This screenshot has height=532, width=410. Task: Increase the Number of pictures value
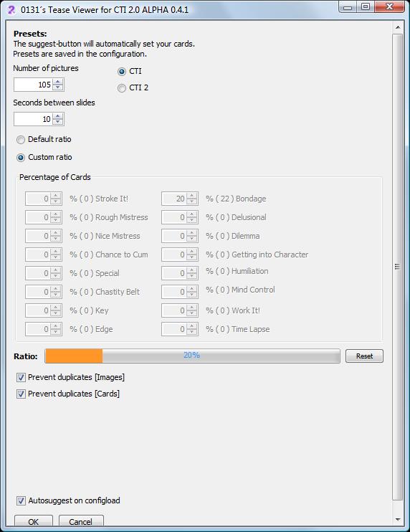(58, 82)
